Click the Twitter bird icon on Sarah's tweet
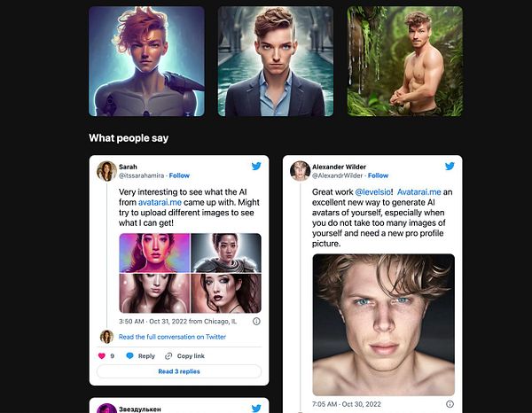 tap(256, 166)
